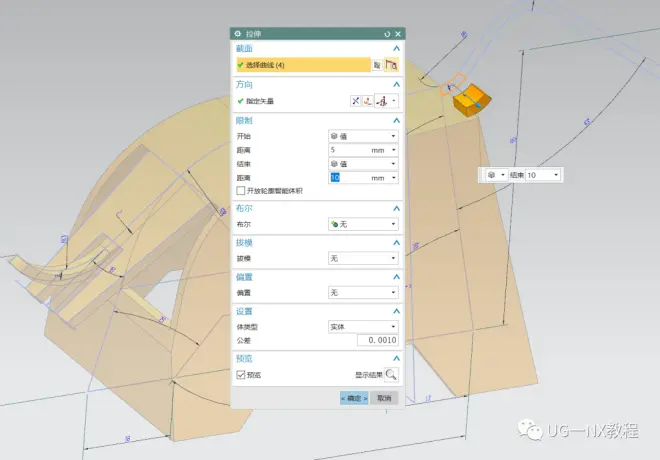
Task: Open the vector dialog icon beside 指定矢量
Action: 368,101
